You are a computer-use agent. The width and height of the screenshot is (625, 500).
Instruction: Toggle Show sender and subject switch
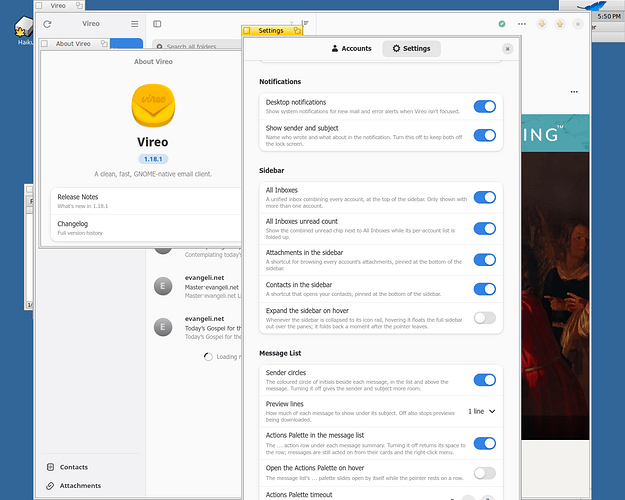click(485, 135)
